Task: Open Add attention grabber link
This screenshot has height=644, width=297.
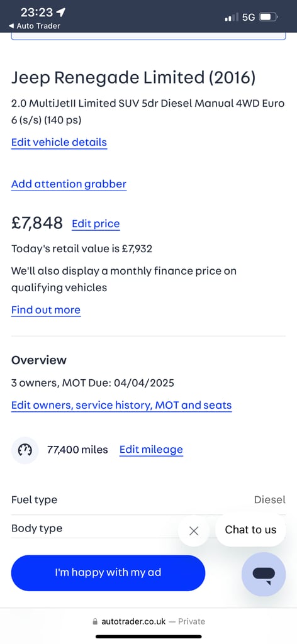Action: (x=69, y=184)
